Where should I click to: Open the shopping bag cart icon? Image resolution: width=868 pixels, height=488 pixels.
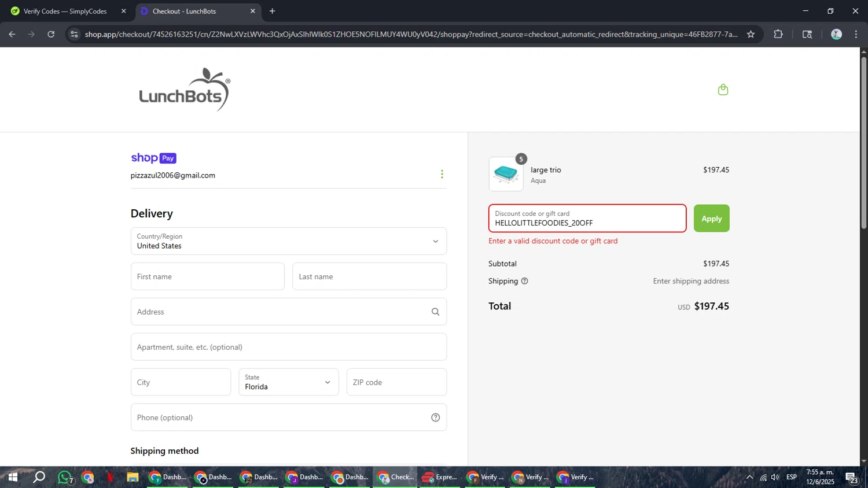tap(723, 90)
